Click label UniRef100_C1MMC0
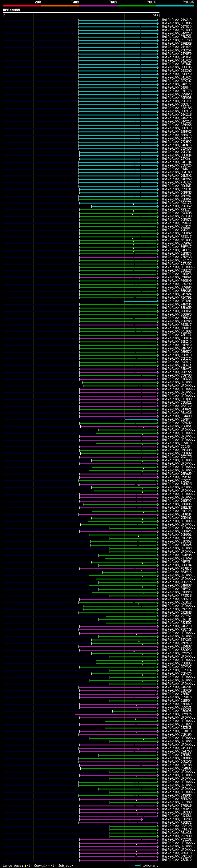The width and height of the screenshot is (197, 868). pyautogui.click(x=177, y=254)
